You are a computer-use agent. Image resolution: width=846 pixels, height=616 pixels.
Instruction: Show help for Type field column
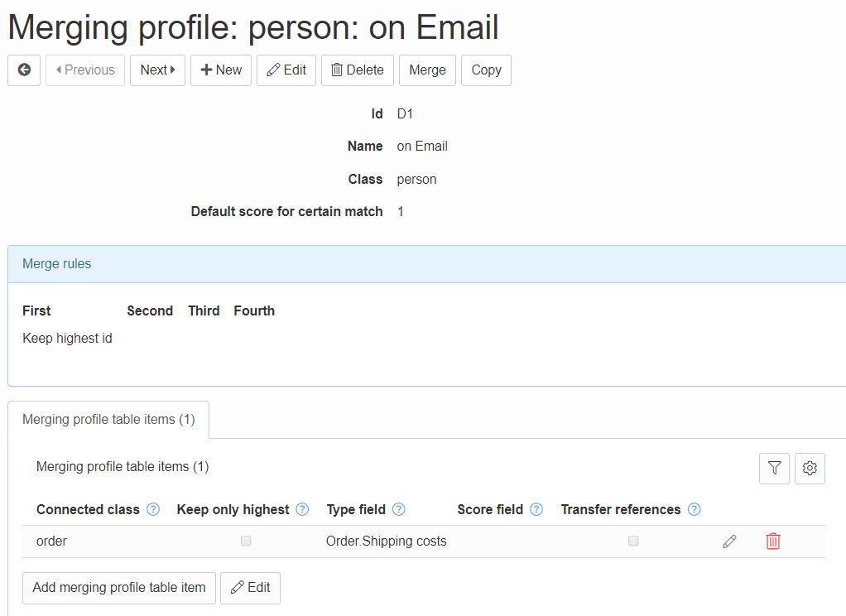click(399, 510)
